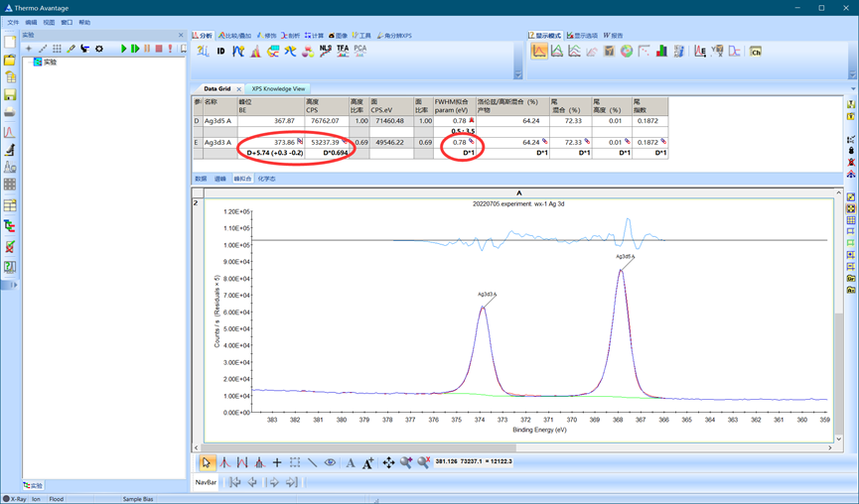Expand the analysis ribbon panel corner arrow

coord(517,74)
